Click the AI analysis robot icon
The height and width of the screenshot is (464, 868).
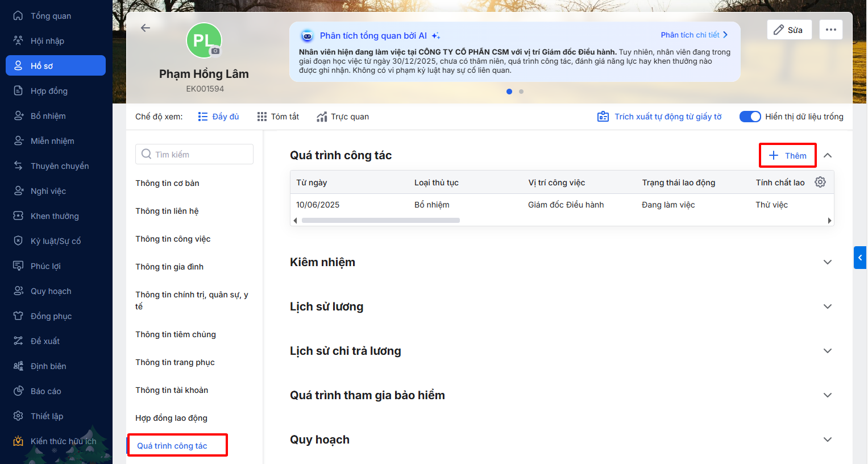[308, 36]
